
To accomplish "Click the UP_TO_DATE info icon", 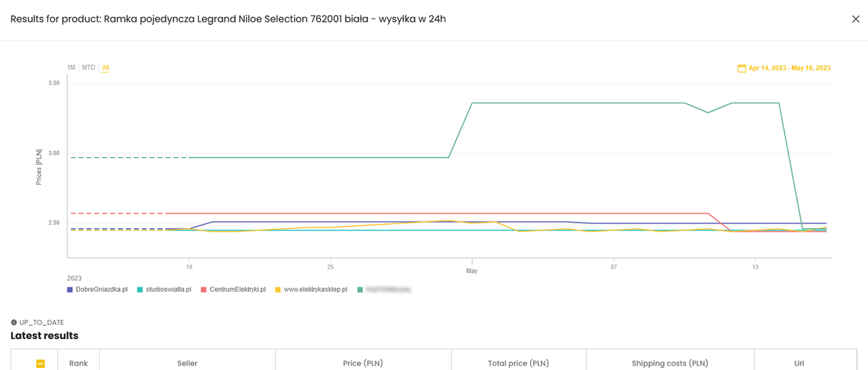I will point(14,322).
